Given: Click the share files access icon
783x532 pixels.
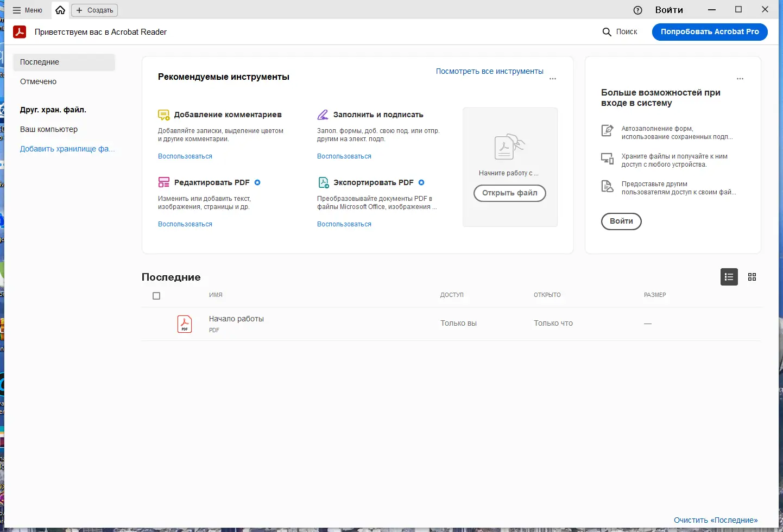Looking at the screenshot, I should tap(607, 186).
